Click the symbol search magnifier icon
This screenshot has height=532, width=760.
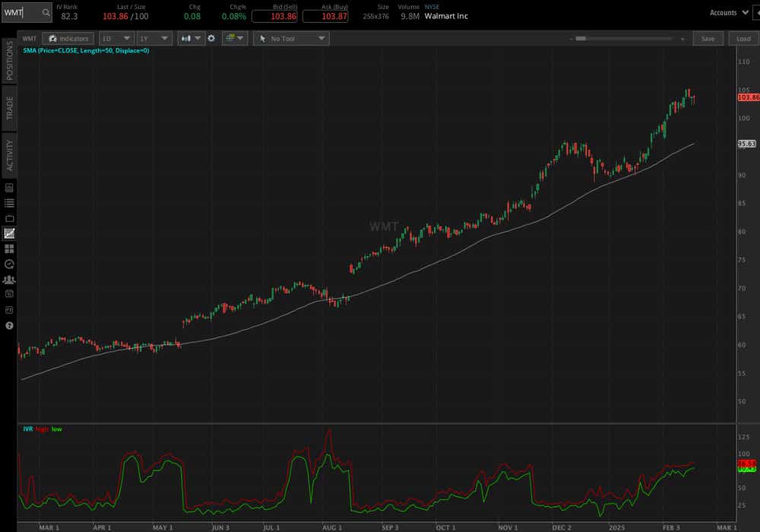(46, 13)
